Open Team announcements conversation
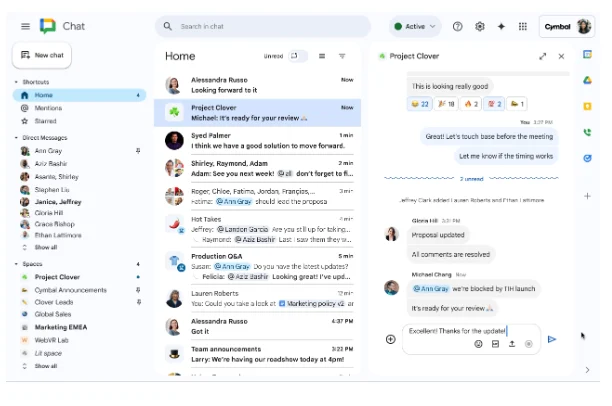The image size is (612, 406). tap(258, 354)
